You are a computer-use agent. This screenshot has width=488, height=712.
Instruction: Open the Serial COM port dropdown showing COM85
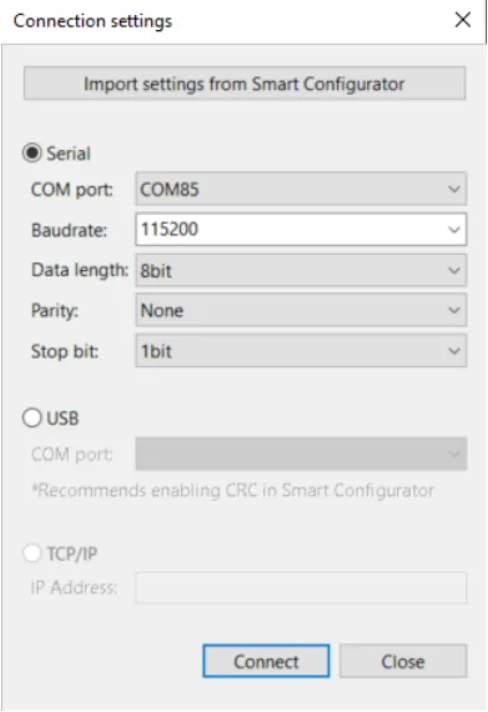[x=301, y=188]
